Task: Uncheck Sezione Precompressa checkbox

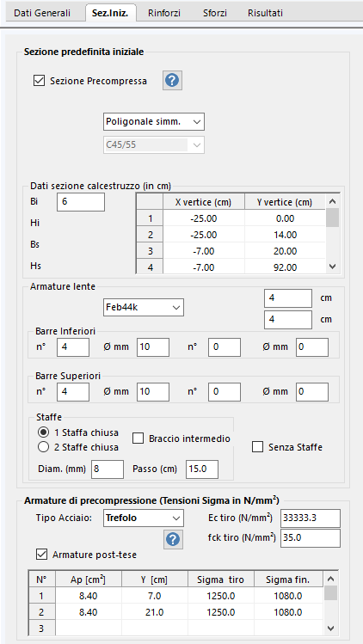Action: tap(39, 81)
